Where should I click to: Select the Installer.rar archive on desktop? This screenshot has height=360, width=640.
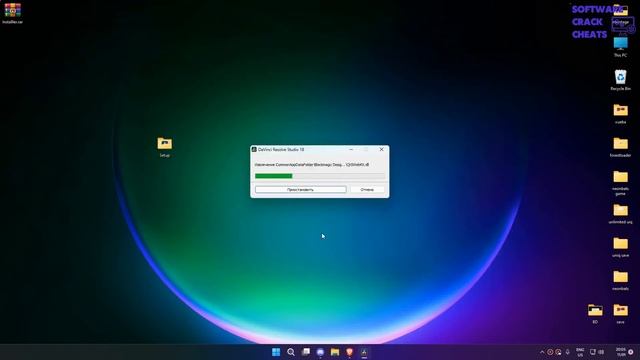click(13, 13)
